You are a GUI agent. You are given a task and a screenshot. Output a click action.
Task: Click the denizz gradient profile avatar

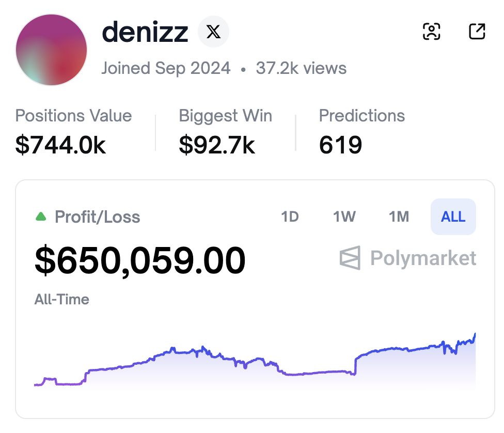coord(52,50)
